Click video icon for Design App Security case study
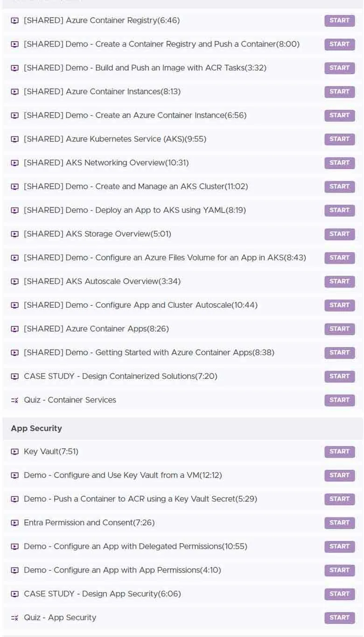The image size is (364, 637). [15, 594]
